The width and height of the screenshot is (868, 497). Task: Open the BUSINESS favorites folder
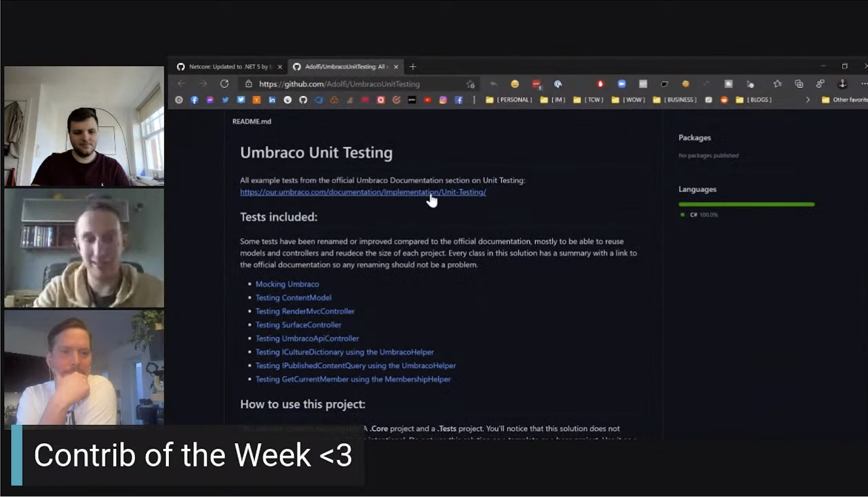(674, 100)
